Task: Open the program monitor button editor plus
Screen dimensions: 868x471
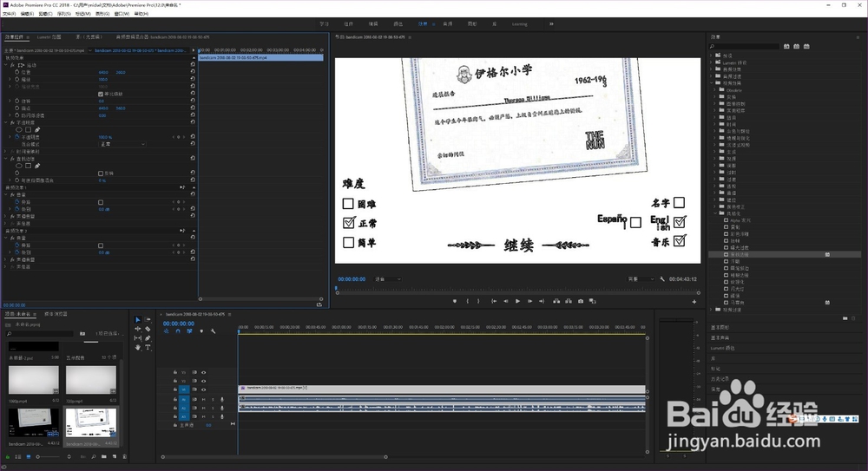Action: 694,302
